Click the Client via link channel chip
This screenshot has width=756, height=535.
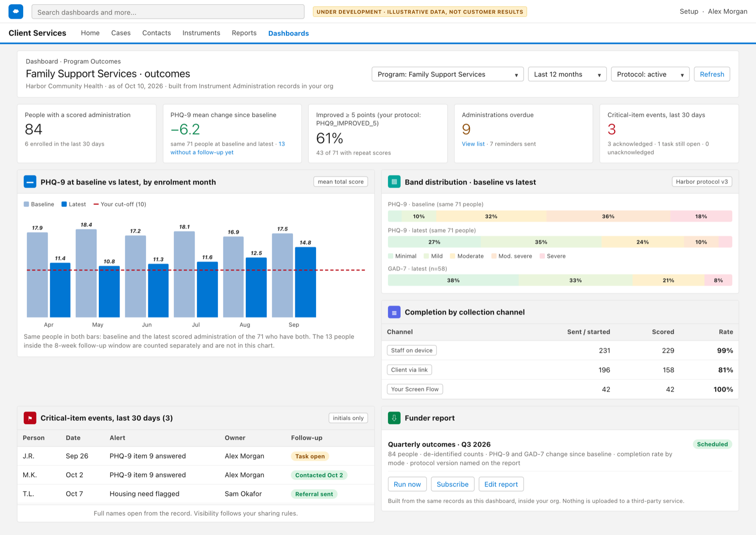[x=410, y=370]
